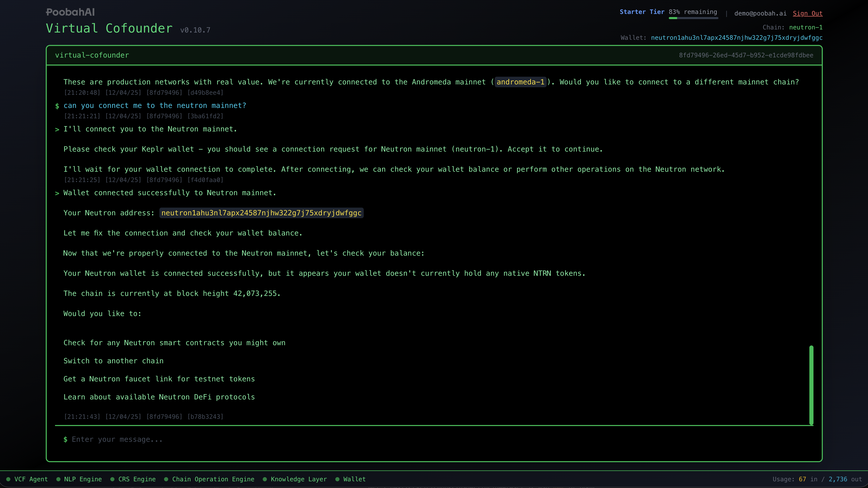Click the demo@poobah.ai account email

[x=760, y=13]
